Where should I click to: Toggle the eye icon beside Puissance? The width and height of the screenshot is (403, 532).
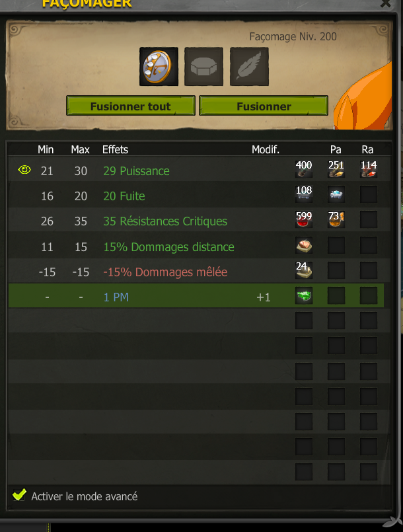coord(24,169)
